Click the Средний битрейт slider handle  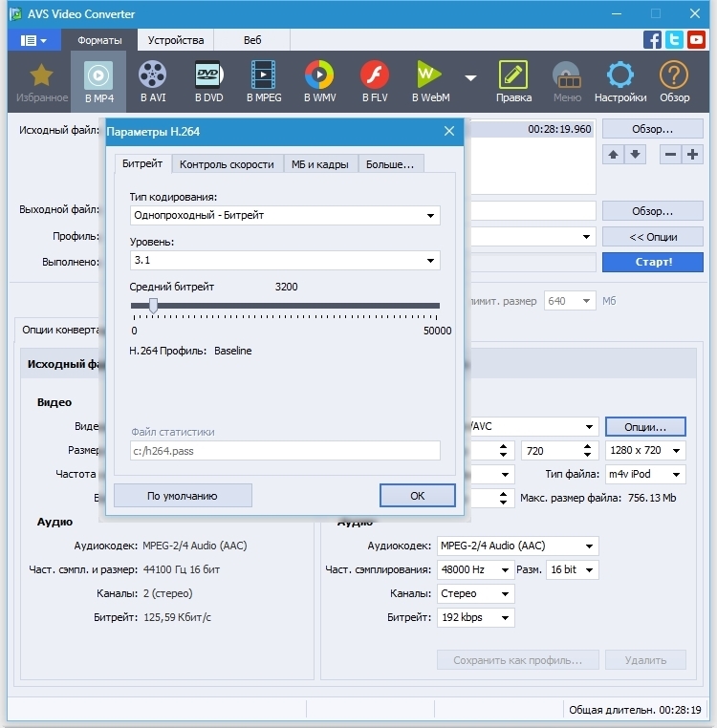(x=153, y=306)
